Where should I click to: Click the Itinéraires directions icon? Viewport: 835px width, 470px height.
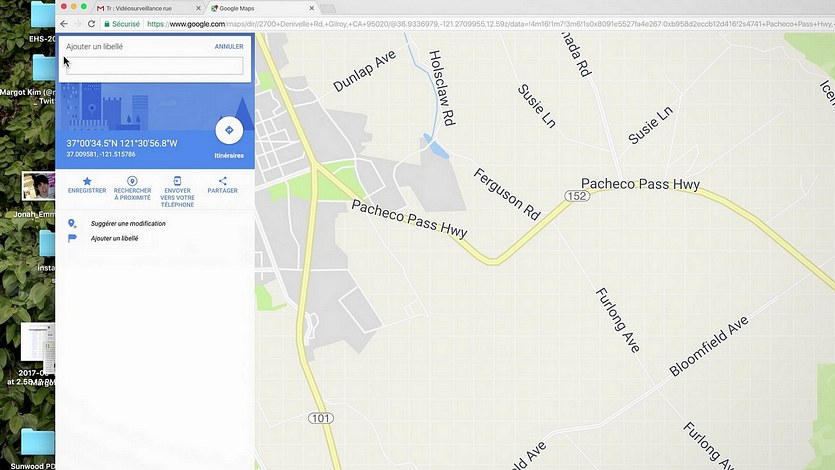(x=229, y=130)
